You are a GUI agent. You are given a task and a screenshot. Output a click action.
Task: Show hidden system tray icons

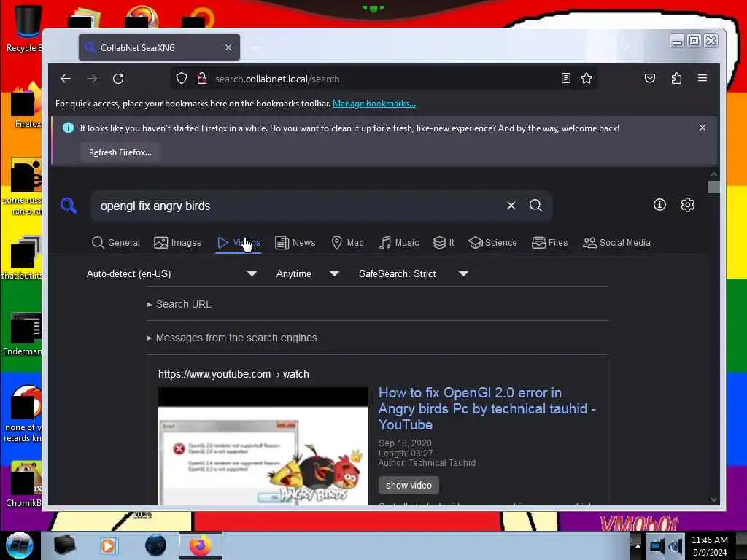638,545
